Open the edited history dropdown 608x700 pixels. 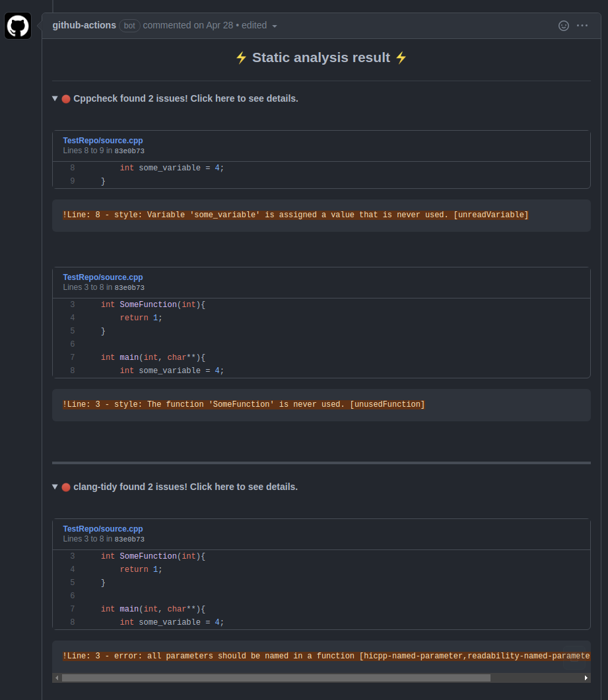275,26
